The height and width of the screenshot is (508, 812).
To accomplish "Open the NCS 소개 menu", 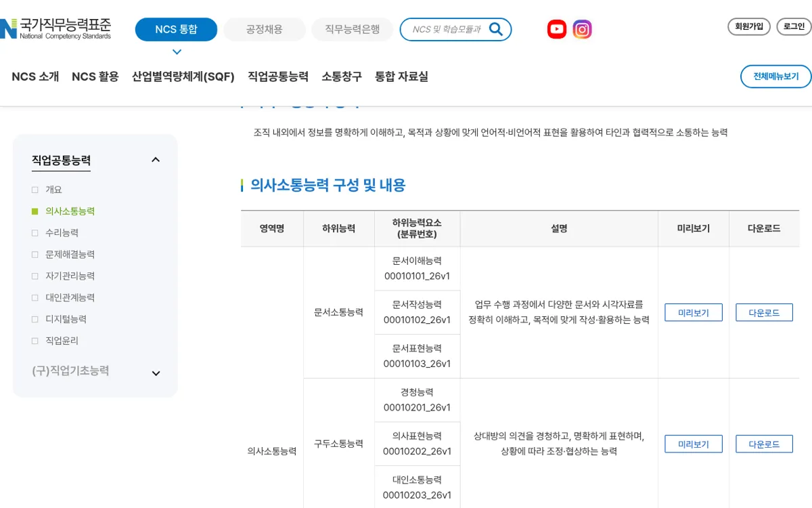I will click(x=35, y=77).
